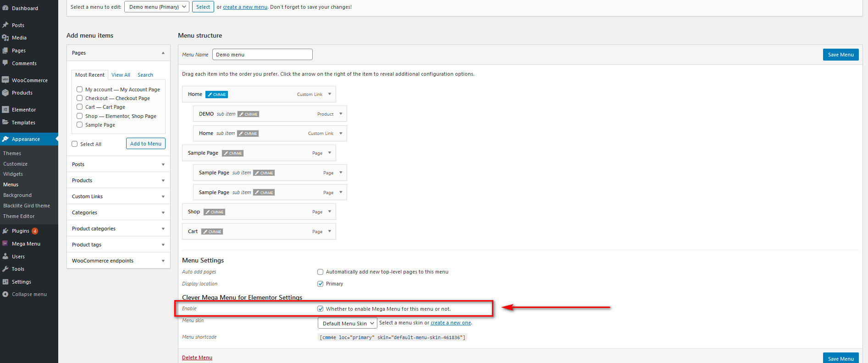Click the CMM4E badge on top-level Home item
Image resolution: width=868 pixels, height=363 pixels.
(x=216, y=95)
